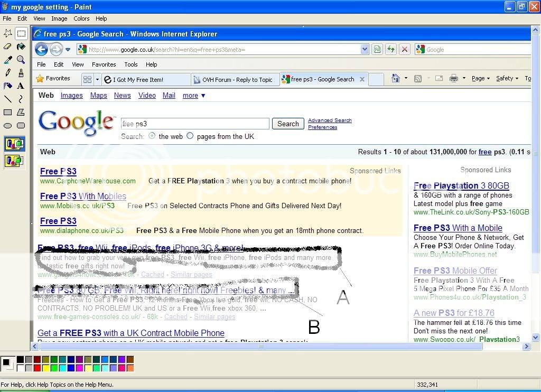The width and height of the screenshot is (541, 392).
Task: Select the Rectangle shape tool
Action: (7, 113)
